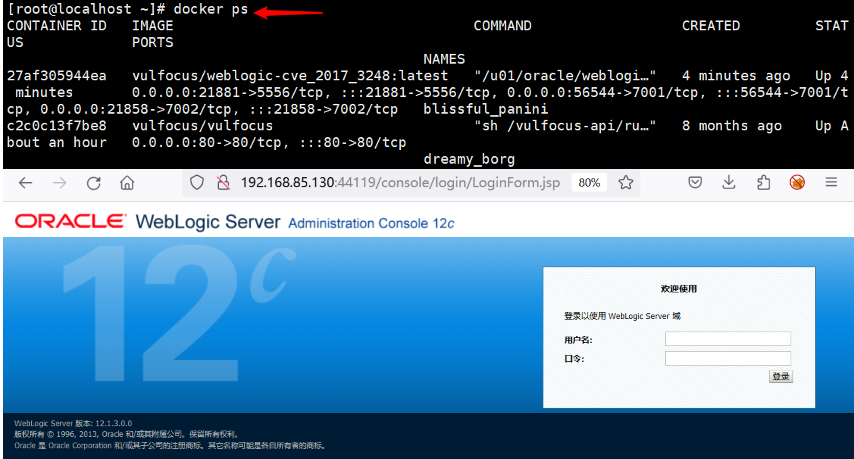
Task: Click the 4 minutes ago created value
Action: pos(736,76)
